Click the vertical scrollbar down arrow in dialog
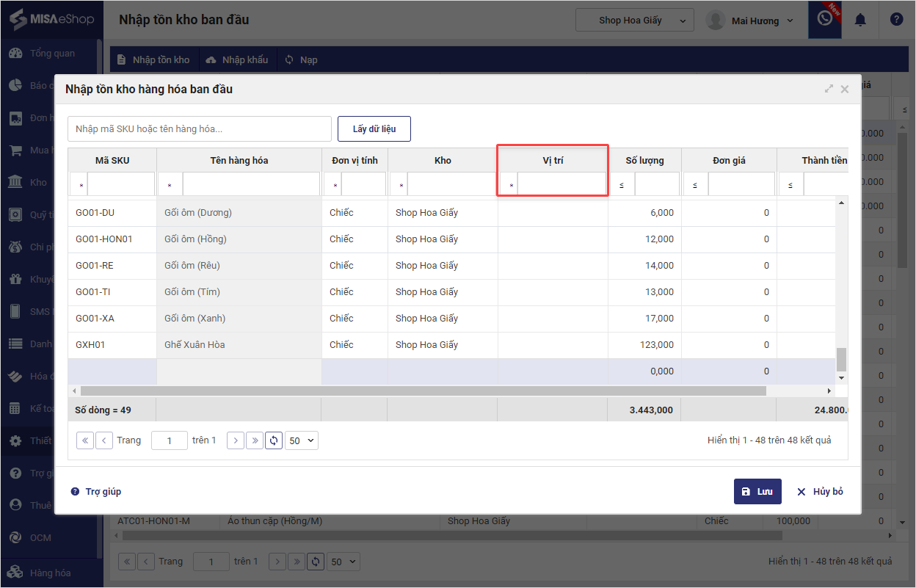Image resolution: width=916 pixels, height=588 pixels. 841,377
